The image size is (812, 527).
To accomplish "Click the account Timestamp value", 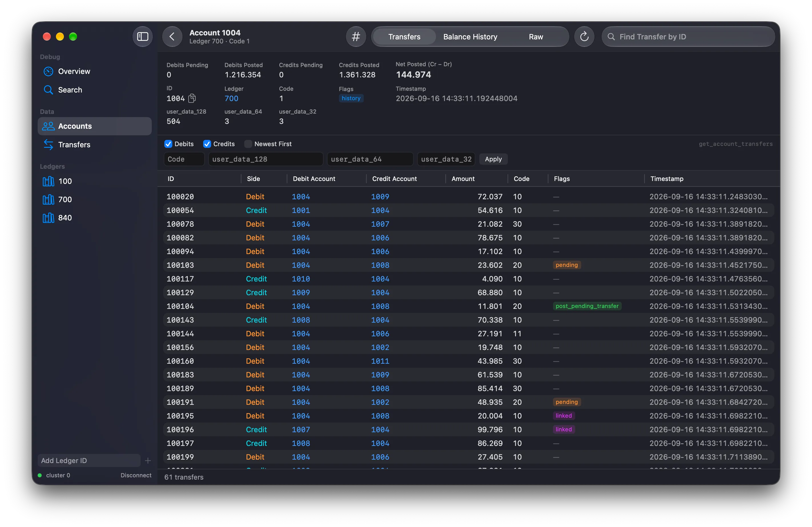I will 456,98.
